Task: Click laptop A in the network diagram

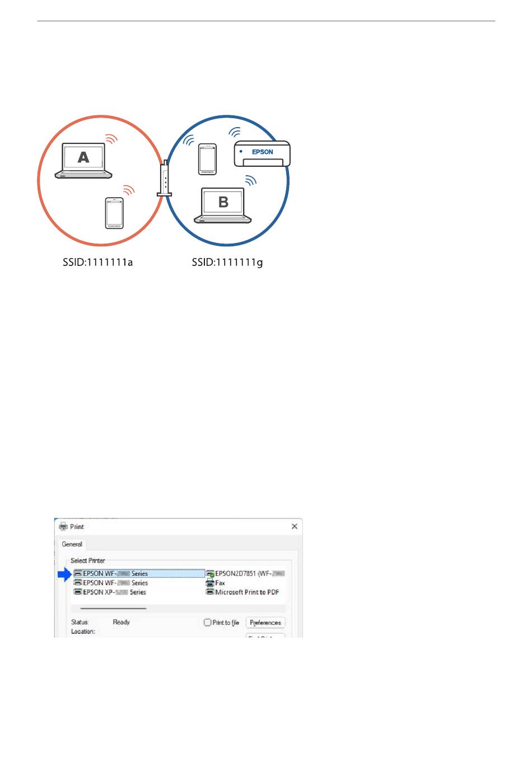Action: (x=83, y=161)
